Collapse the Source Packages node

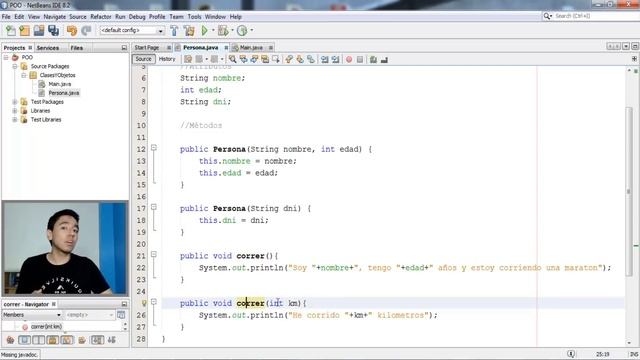tap(15, 67)
